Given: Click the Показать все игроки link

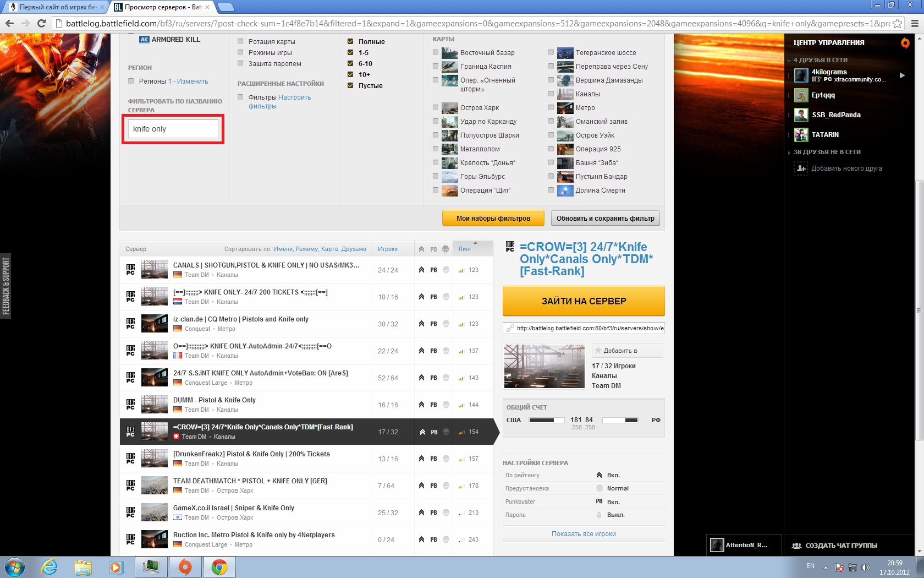Looking at the screenshot, I should tap(584, 534).
